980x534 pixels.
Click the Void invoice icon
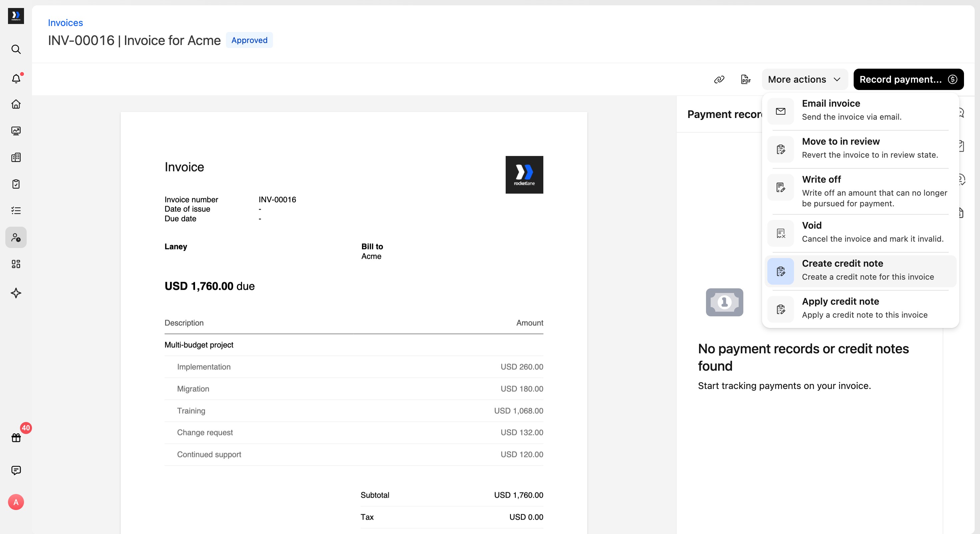(781, 233)
